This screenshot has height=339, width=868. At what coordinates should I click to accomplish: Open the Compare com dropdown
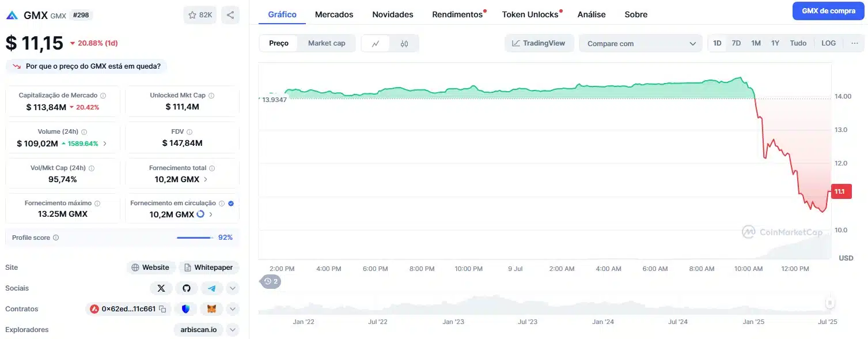(x=641, y=44)
